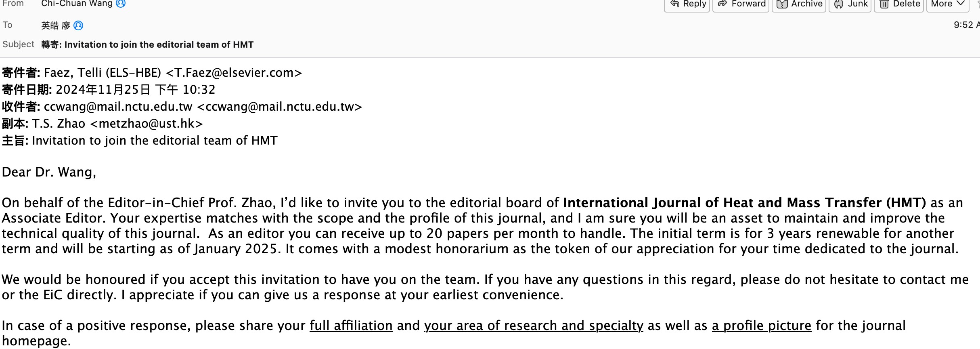Click the 9:52 message timestamp
The image size is (980, 349).
tap(965, 25)
